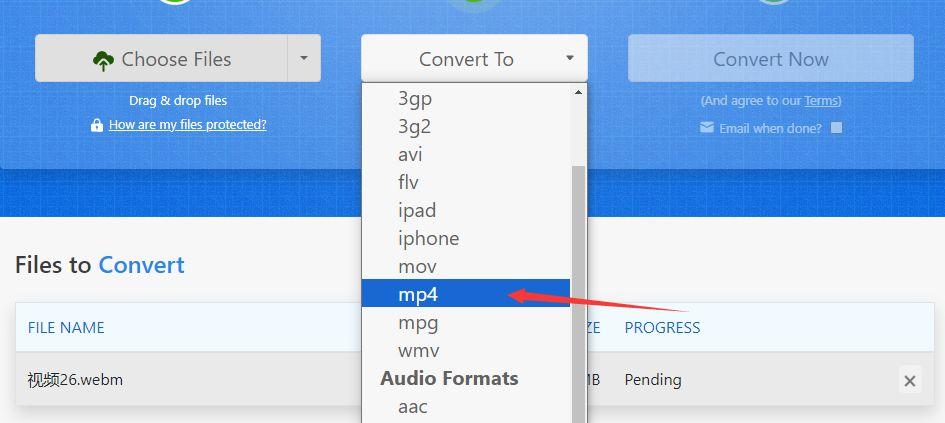Screen dimensions: 945x423
Task: Select mp4 from the format list
Action: (x=419, y=294)
